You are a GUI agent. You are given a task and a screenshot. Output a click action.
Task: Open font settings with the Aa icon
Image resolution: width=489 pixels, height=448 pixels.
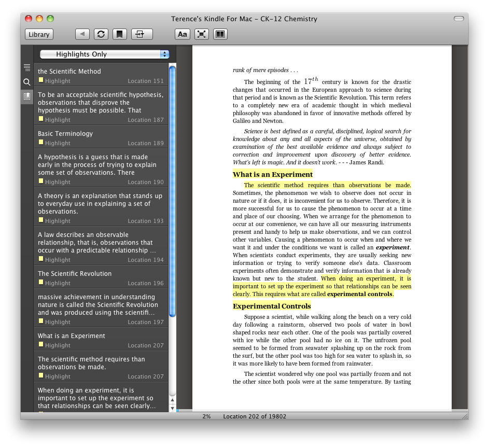point(182,34)
